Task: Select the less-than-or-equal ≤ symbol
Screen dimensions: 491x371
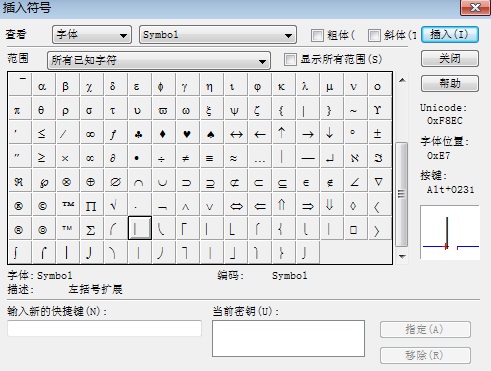Action: [x=44, y=132]
